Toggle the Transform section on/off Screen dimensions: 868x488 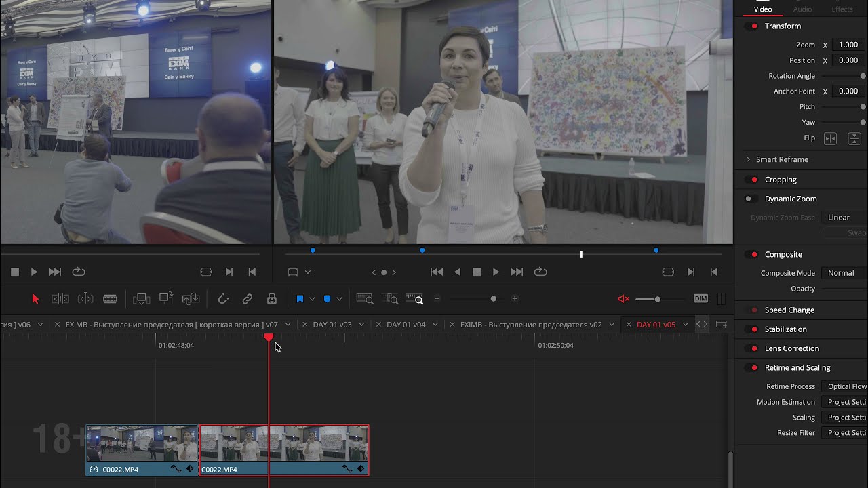751,26
